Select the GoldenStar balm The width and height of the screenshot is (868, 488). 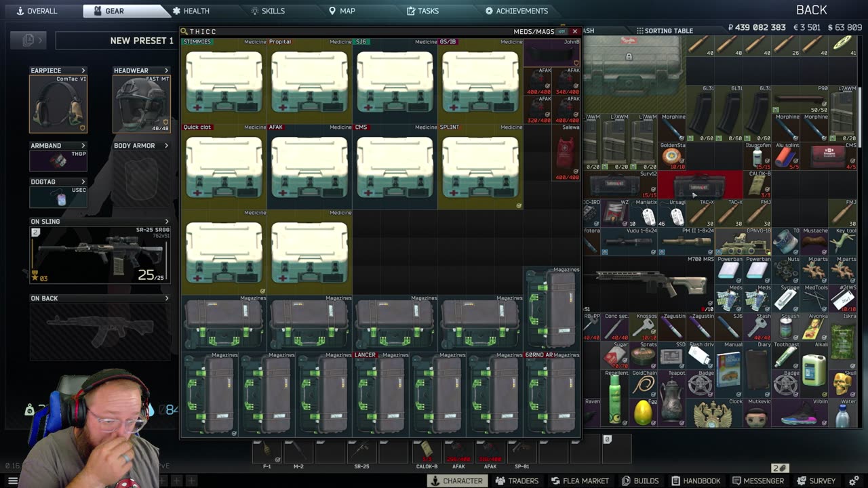click(x=671, y=157)
